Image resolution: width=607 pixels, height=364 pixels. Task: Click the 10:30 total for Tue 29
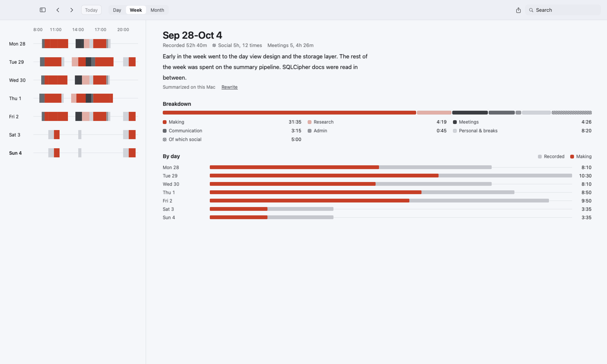tap(585, 176)
